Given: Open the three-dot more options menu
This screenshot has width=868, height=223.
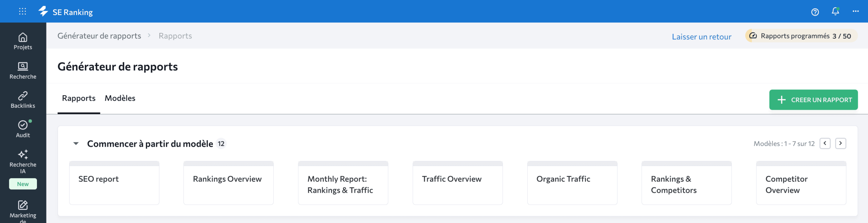Looking at the screenshot, I should point(855,12).
